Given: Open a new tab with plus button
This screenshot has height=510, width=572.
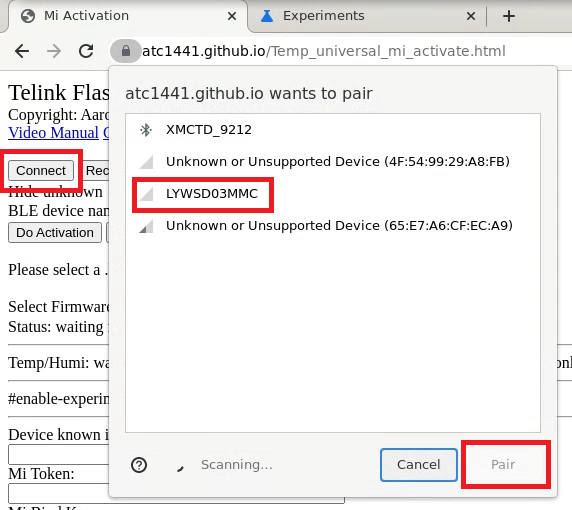Looking at the screenshot, I should tap(509, 16).
